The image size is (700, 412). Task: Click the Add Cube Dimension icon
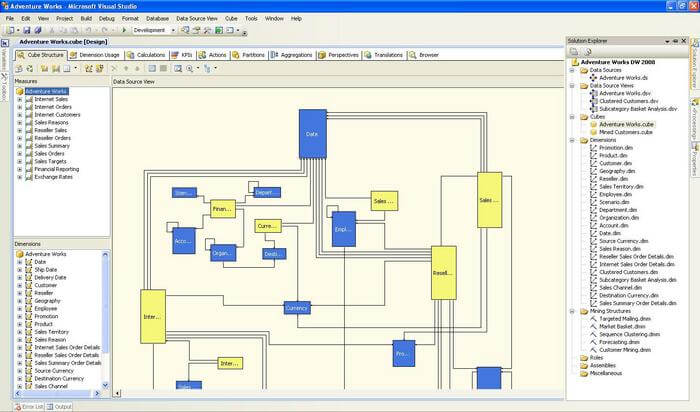click(88, 68)
